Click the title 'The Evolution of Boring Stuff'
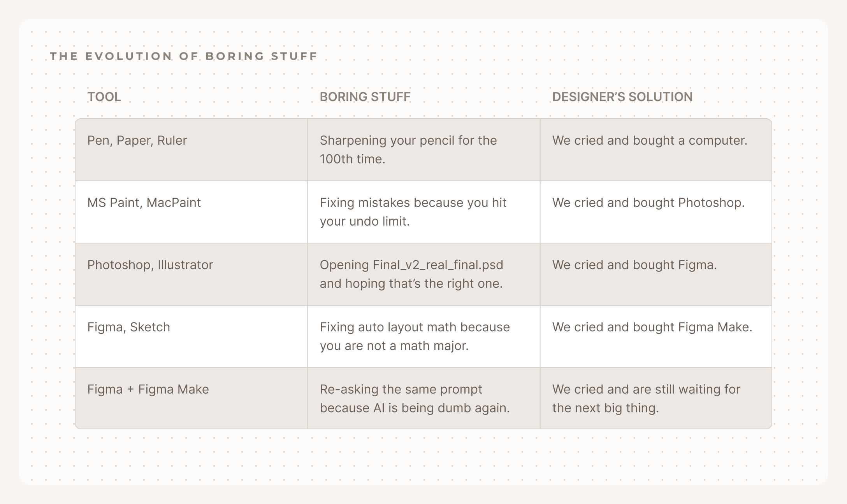The image size is (847, 504). pos(184,56)
